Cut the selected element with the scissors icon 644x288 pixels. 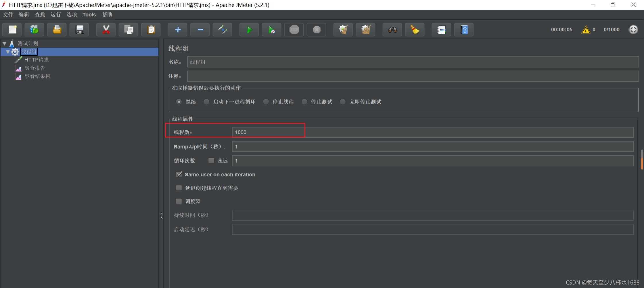tap(106, 30)
